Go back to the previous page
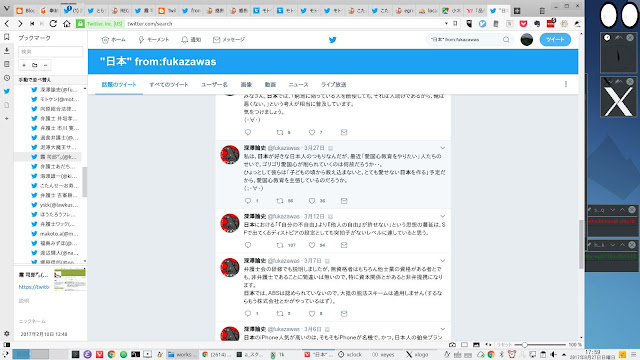 click(7, 24)
